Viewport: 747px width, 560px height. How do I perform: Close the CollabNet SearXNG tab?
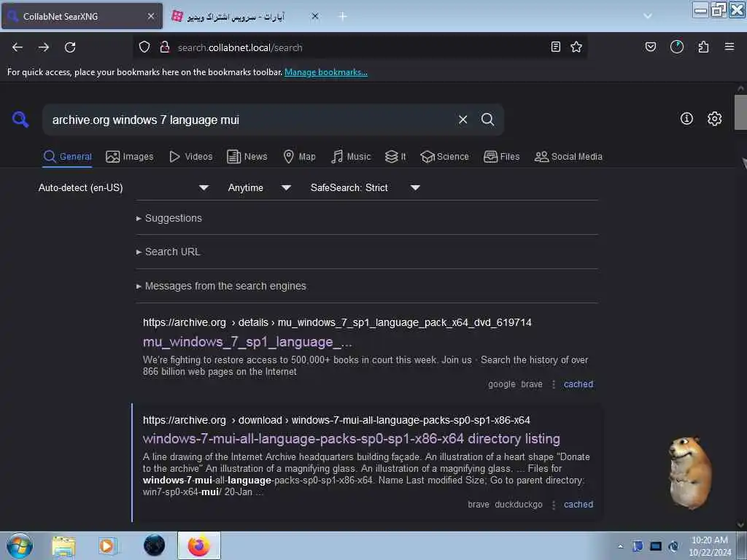coord(150,16)
